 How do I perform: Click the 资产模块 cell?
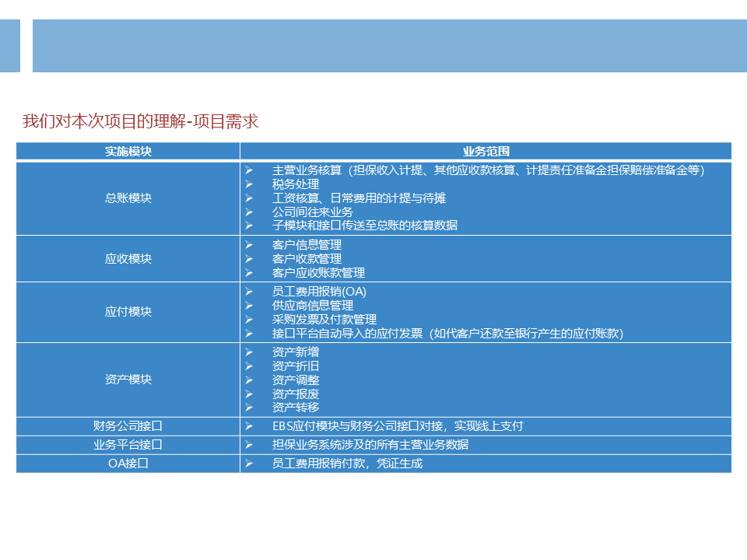(x=128, y=380)
